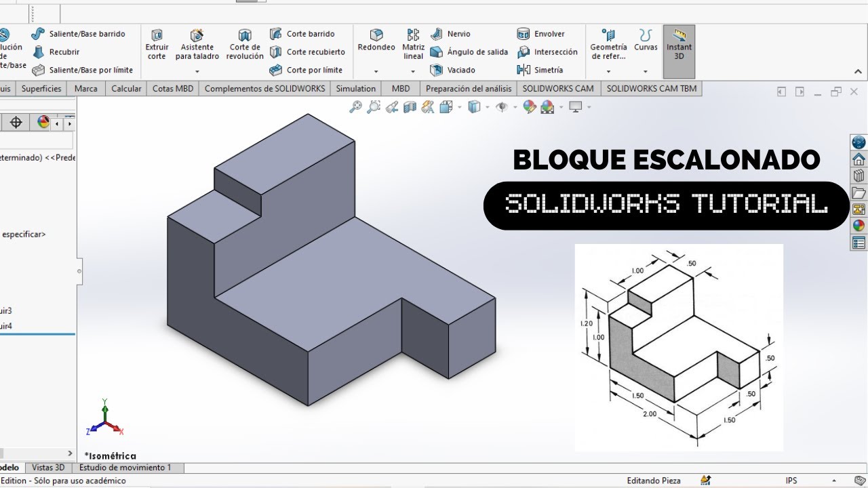Open the View Settings monitor dropdown
The image size is (868, 488).
click(x=589, y=107)
